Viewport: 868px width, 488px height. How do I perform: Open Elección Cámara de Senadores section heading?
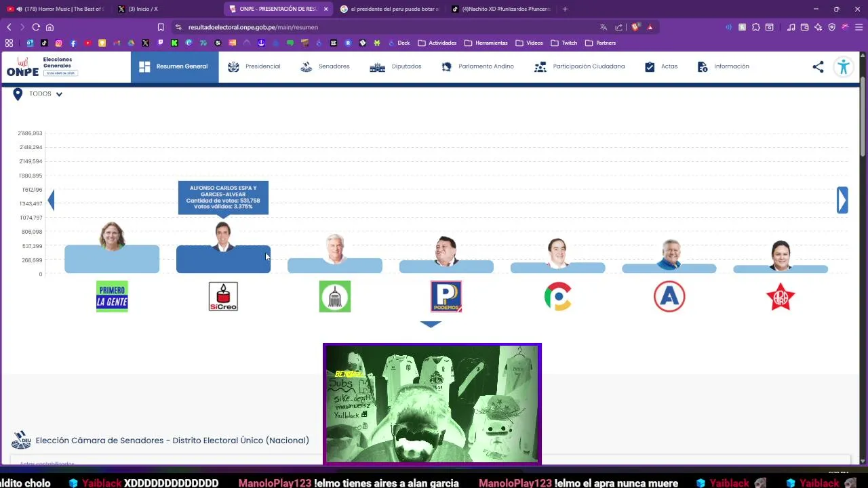click(x=172, y=441)
